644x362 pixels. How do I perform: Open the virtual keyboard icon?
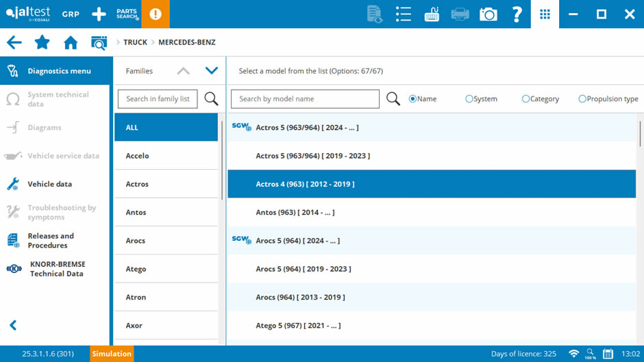click(432, 14)
